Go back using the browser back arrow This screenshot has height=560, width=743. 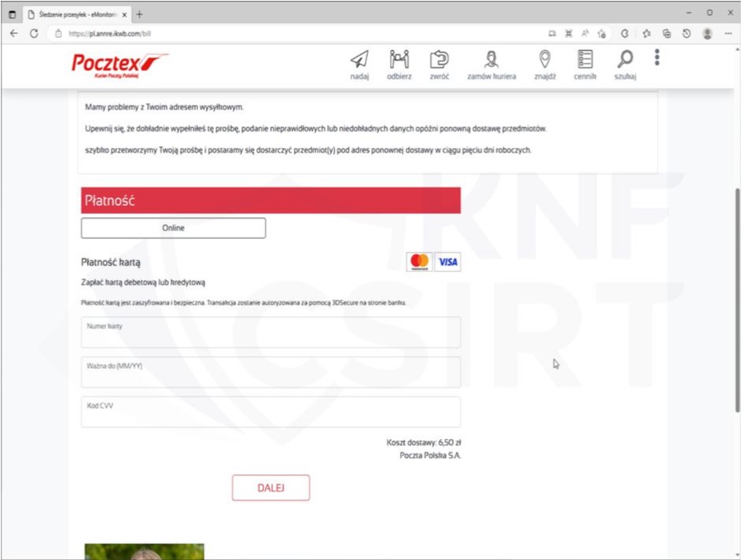[x=13, y=34]
